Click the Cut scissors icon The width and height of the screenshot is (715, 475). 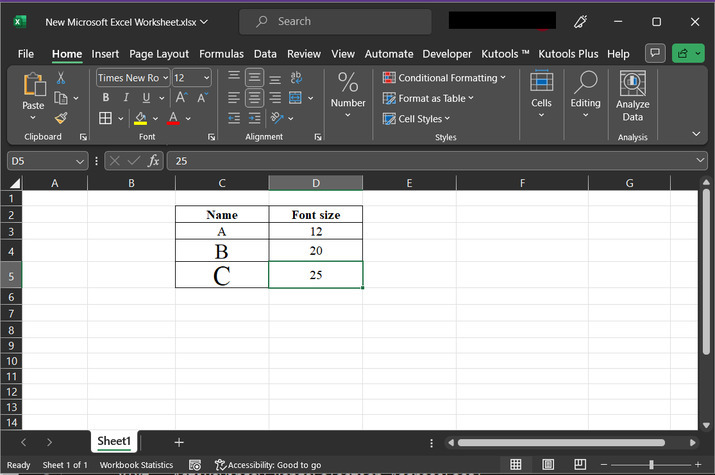tap(61, 78)
